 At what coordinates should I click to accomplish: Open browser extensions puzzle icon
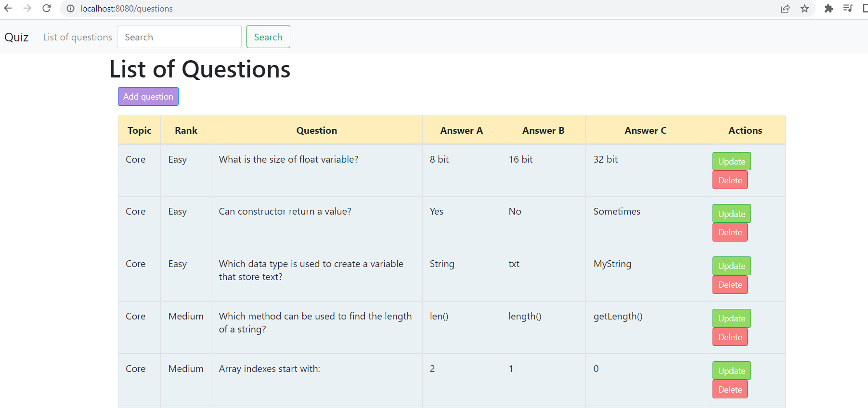(x=829, y=9)
